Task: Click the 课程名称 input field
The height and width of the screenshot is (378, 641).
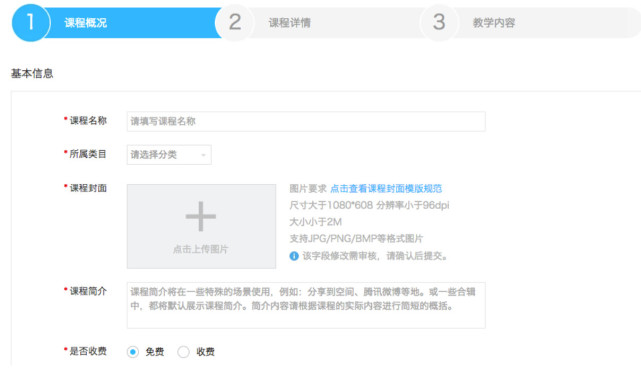Action: point(306,121)
